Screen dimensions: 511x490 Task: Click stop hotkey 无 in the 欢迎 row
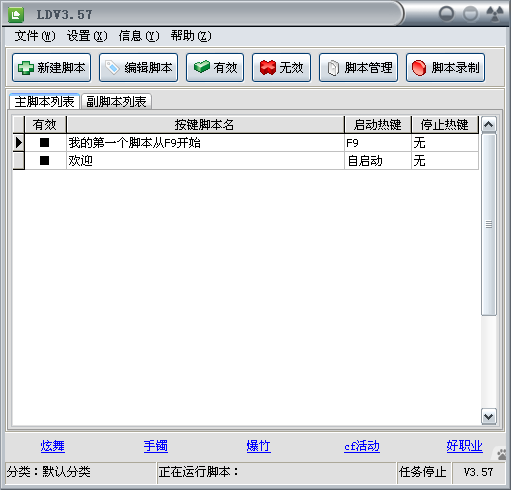tap(445, 161)
